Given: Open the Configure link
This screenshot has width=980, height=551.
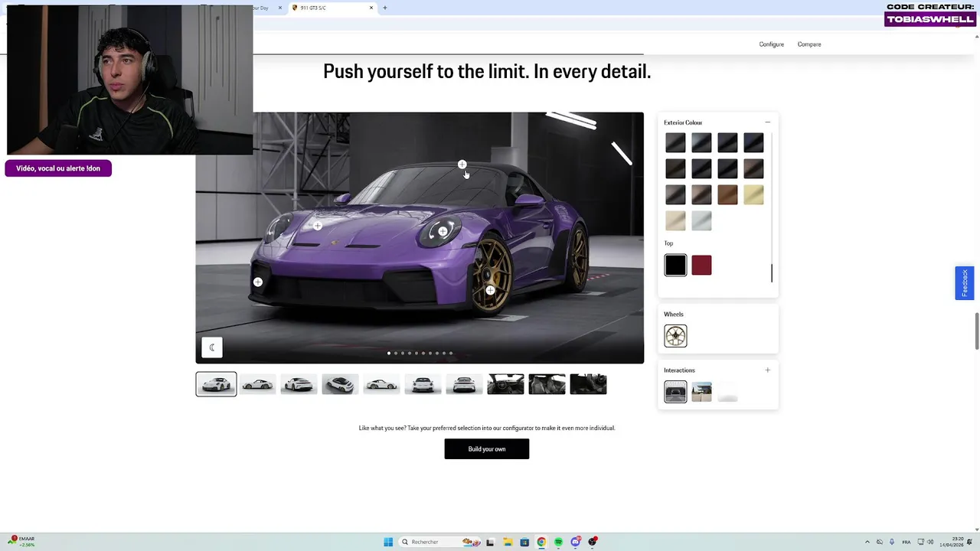Looking at the screenshot, I should (772, 44).
